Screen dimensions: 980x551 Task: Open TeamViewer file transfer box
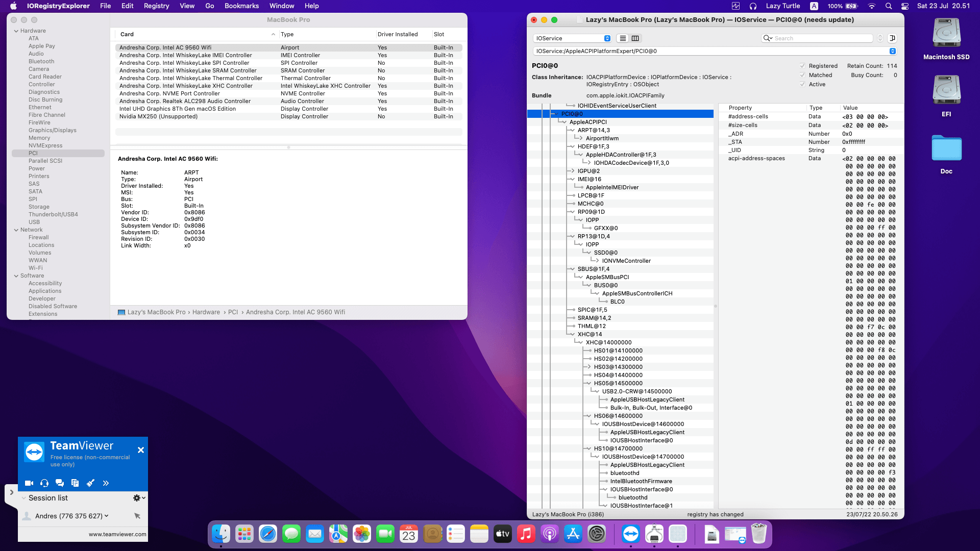click(x=75, y=483)
